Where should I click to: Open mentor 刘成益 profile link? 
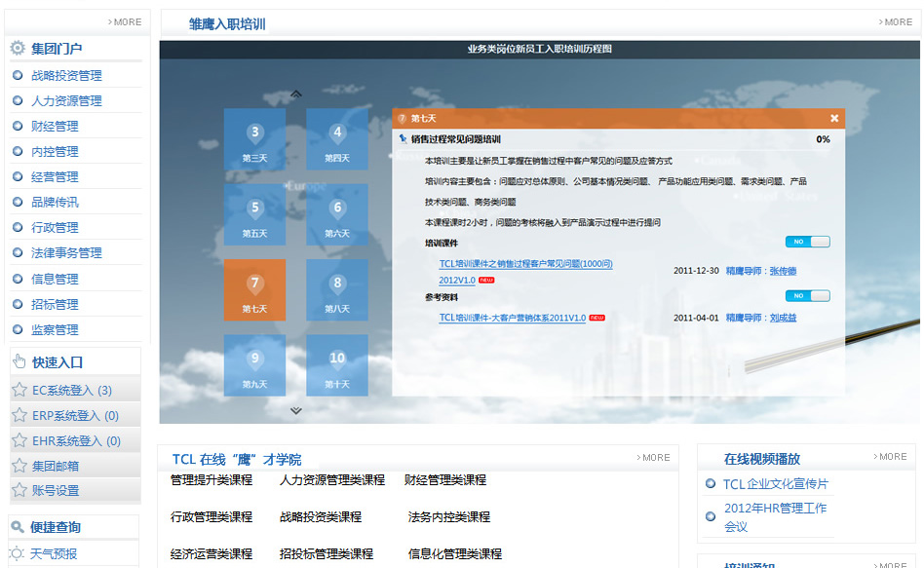[x=784, y=318]
